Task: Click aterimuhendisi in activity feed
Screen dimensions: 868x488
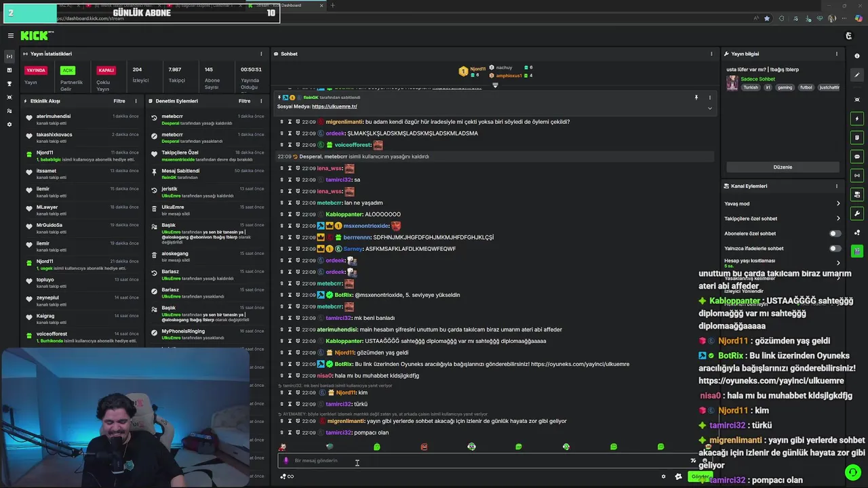Action: tap(54, 117)
